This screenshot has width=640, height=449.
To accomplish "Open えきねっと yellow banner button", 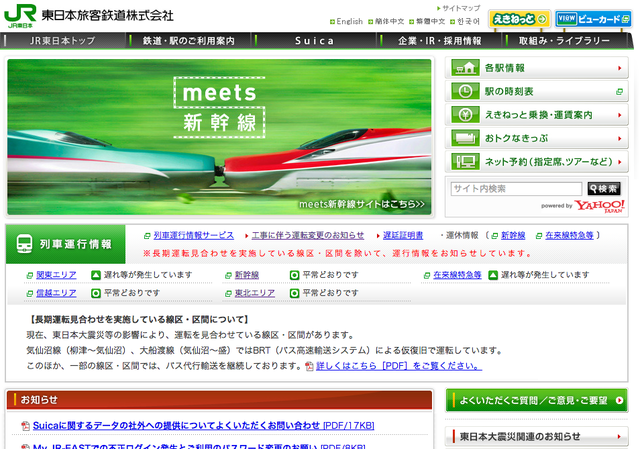I will coord(519,19).
